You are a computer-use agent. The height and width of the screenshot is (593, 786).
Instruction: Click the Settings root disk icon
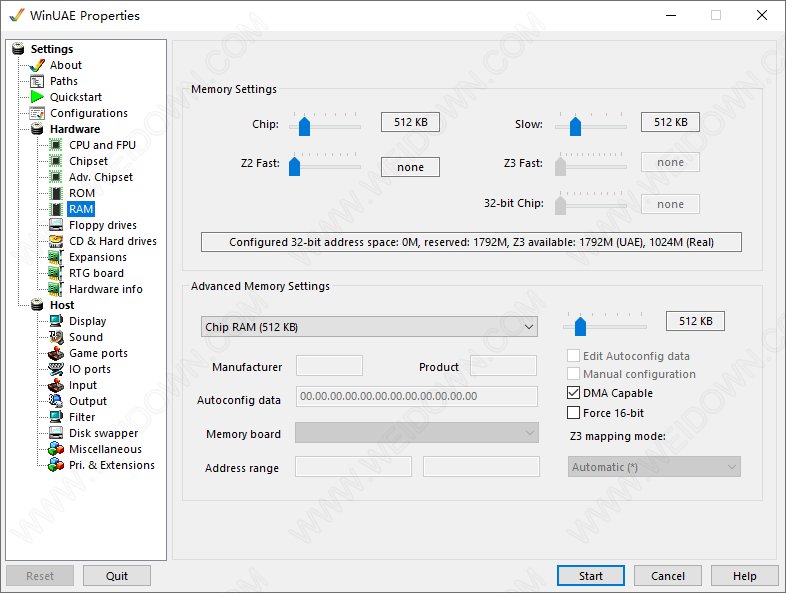click(18, 49)
